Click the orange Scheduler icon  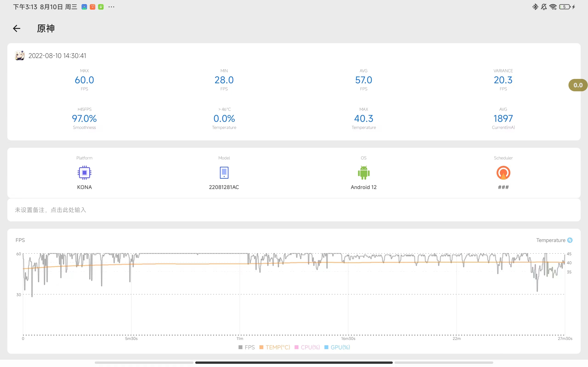(x=503, y=172)
